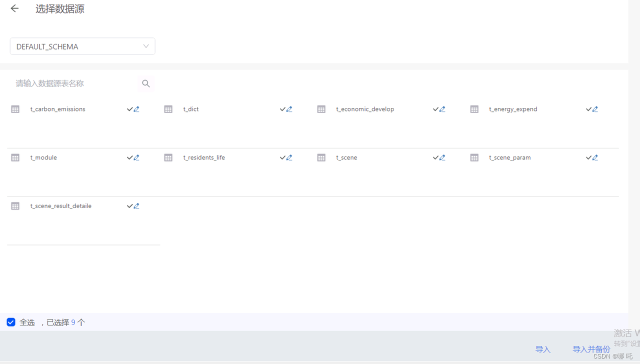Image resolution: width=640 pixels, height=364 pixels.
Task: Toggle checkmark for t_dict
Action: 282,109
